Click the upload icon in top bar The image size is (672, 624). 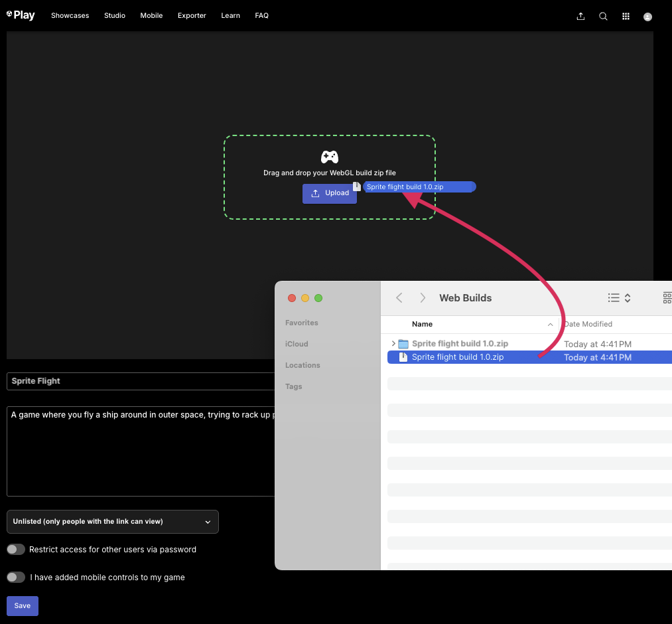tap(580, 17)
